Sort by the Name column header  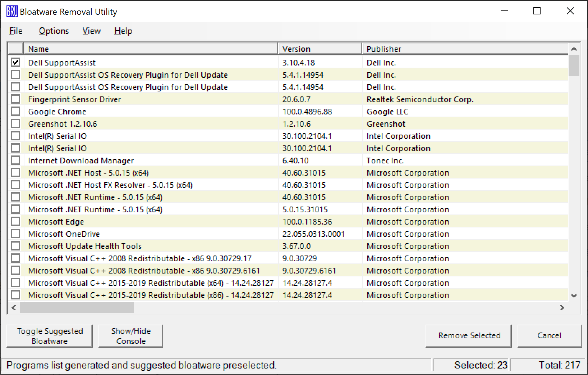click(x=151, y=49)
